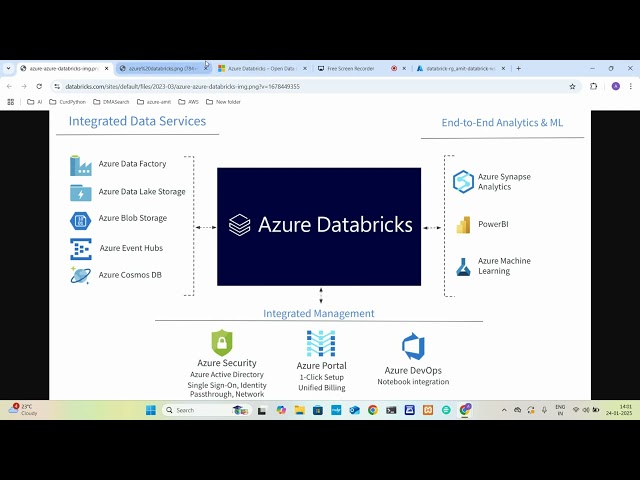
Task: Click the taskbar Search box
Action: pyautogui.click(x=207, y=410)
